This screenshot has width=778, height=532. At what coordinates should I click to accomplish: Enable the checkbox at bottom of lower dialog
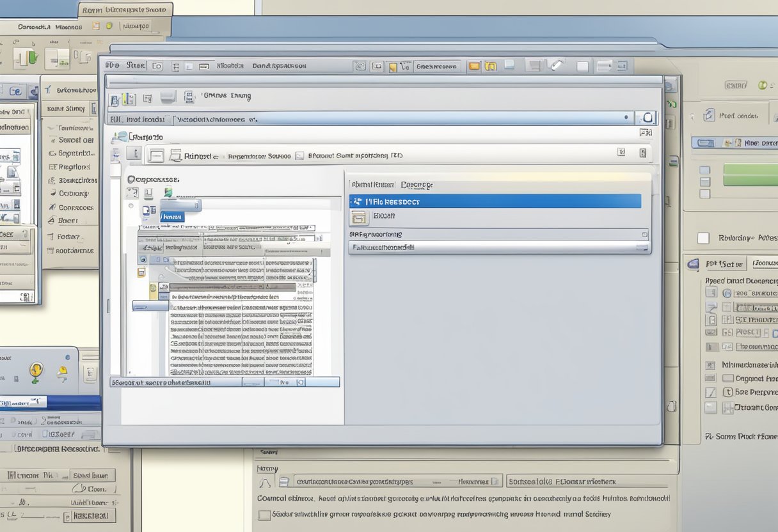[x=264, y=515]
